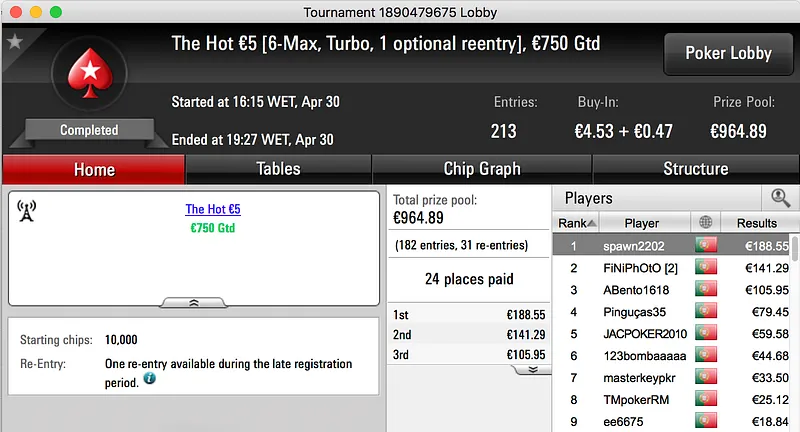800x432 pixels.
Task: Expand the prize payouts list
Action: [533, 369]
